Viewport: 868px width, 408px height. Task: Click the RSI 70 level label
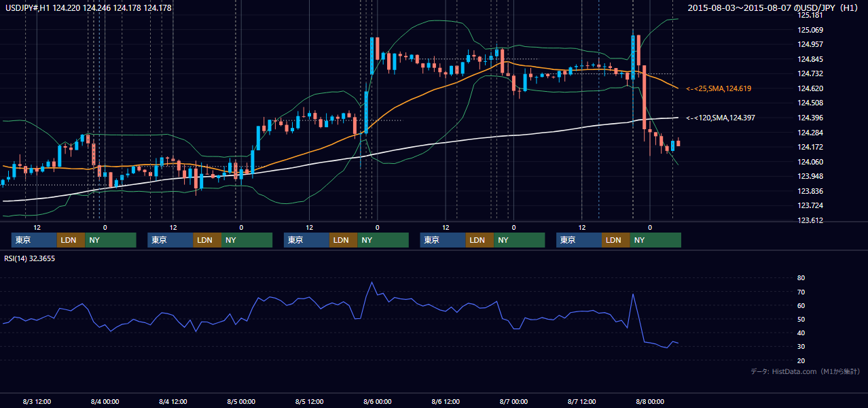click(801, 292)
